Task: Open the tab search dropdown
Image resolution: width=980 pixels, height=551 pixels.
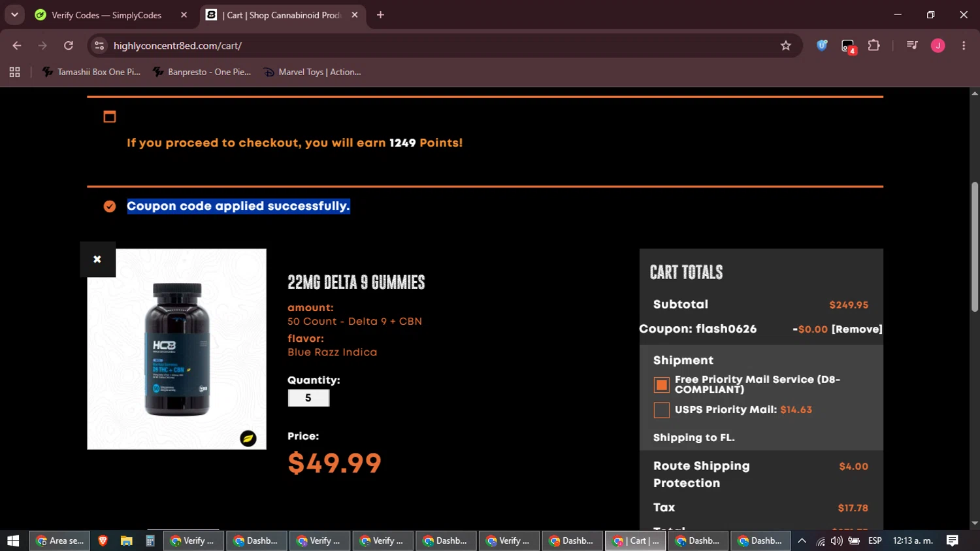Action: click(x=14, y=15)
